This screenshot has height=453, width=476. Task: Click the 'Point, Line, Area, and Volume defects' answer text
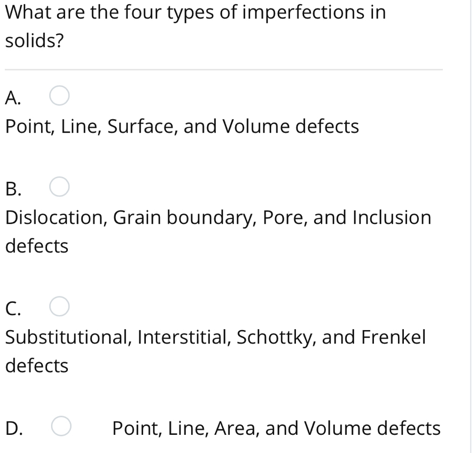276,428
